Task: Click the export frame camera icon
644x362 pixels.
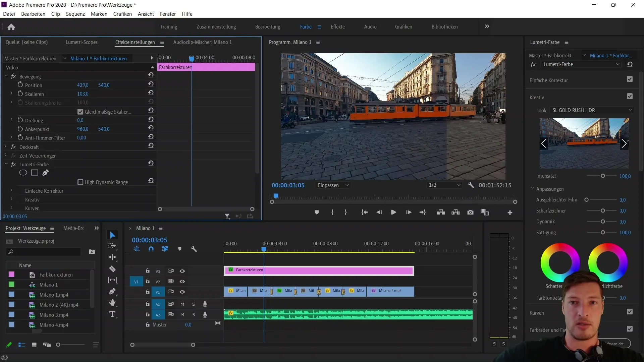Action: tap(470, 213)
